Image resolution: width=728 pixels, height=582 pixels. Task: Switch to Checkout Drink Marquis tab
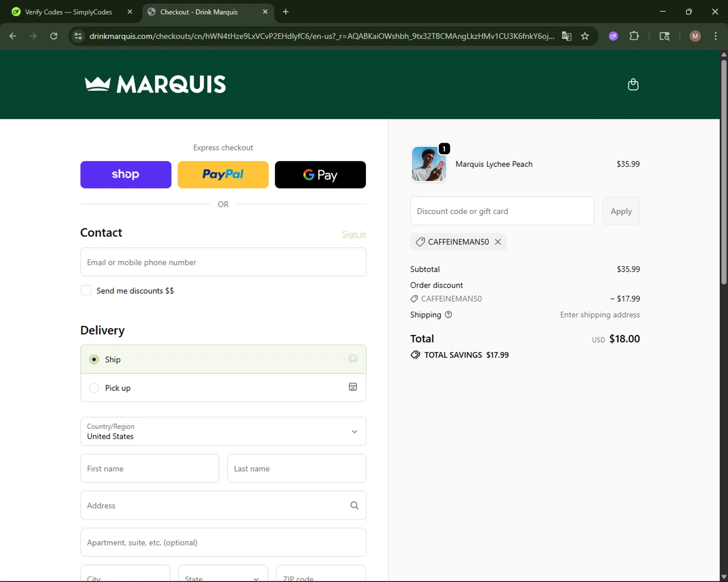point(209,12)
